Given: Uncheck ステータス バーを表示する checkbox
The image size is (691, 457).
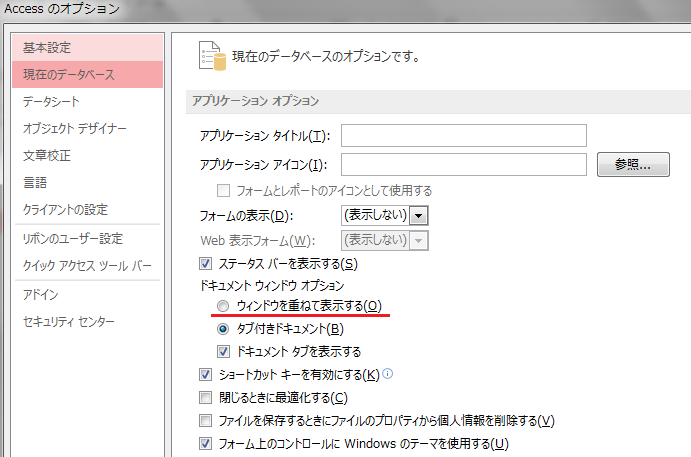Looking at the screenshot, I should (x=205, y=264).
